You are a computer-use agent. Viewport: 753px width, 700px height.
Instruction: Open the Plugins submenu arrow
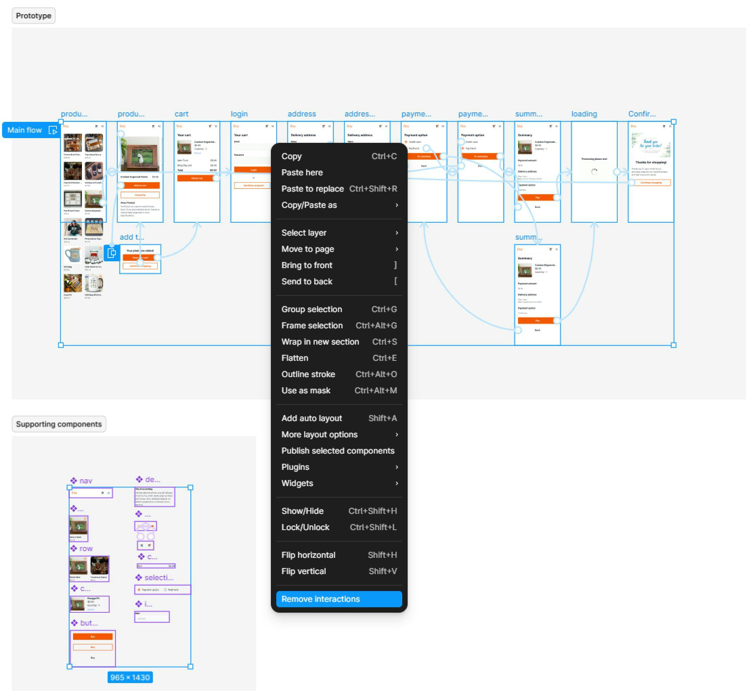[396, 467]
